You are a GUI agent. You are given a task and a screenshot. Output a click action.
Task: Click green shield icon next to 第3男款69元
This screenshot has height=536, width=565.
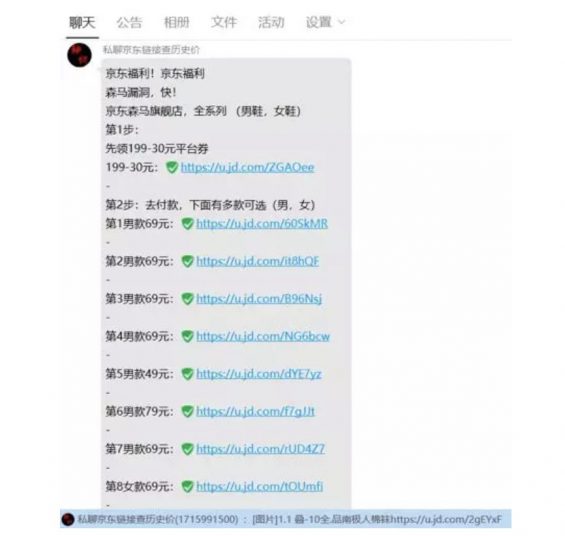pyautogui.click(x=187, y=299)
